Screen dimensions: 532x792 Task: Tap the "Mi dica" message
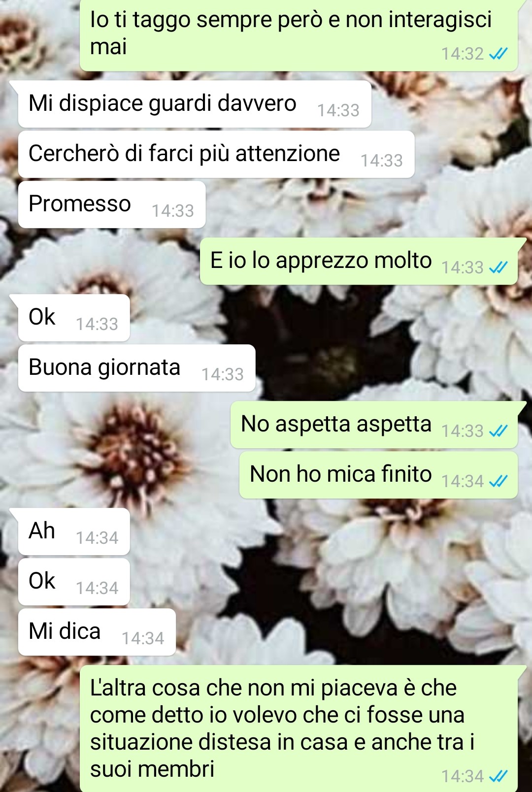(97, 632)
